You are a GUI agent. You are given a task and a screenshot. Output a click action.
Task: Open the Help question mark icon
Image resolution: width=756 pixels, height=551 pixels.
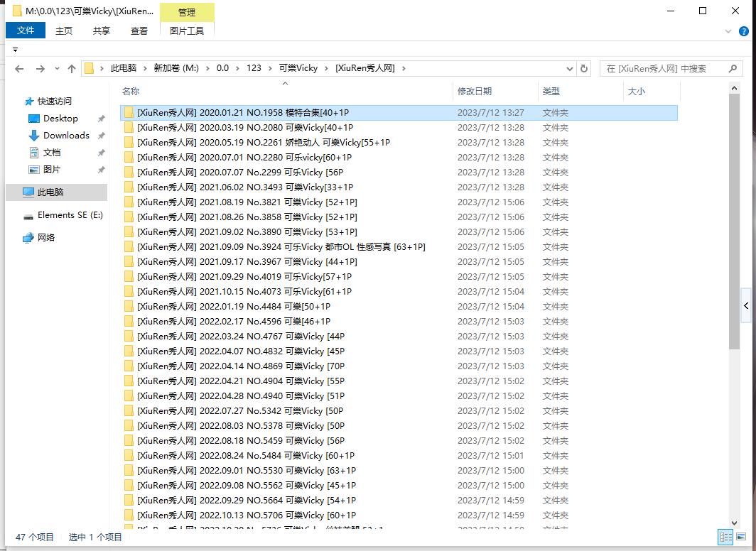pyautogui.click(x=744, y=31)
